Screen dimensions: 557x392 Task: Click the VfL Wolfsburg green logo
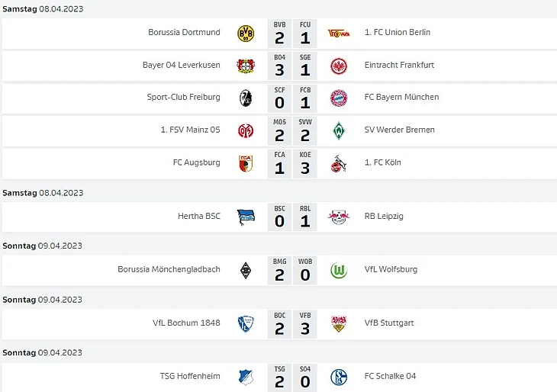point(338,270)
